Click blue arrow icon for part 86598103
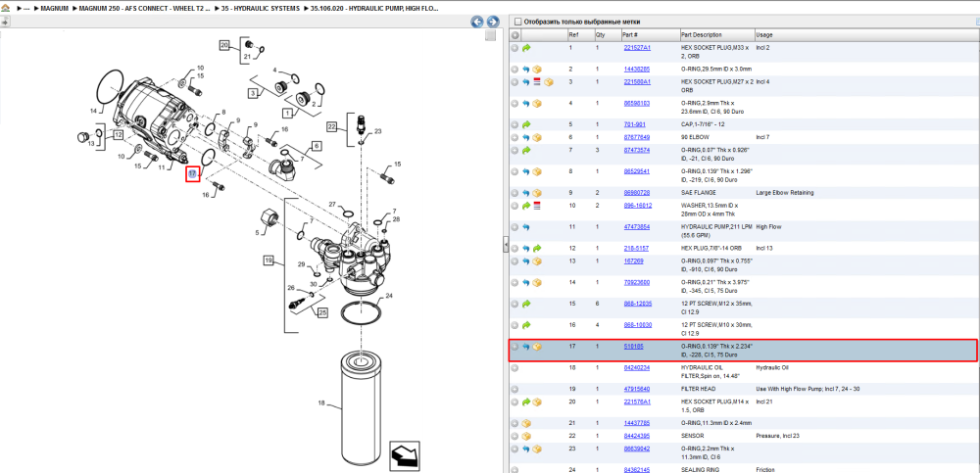 point(526,103)
